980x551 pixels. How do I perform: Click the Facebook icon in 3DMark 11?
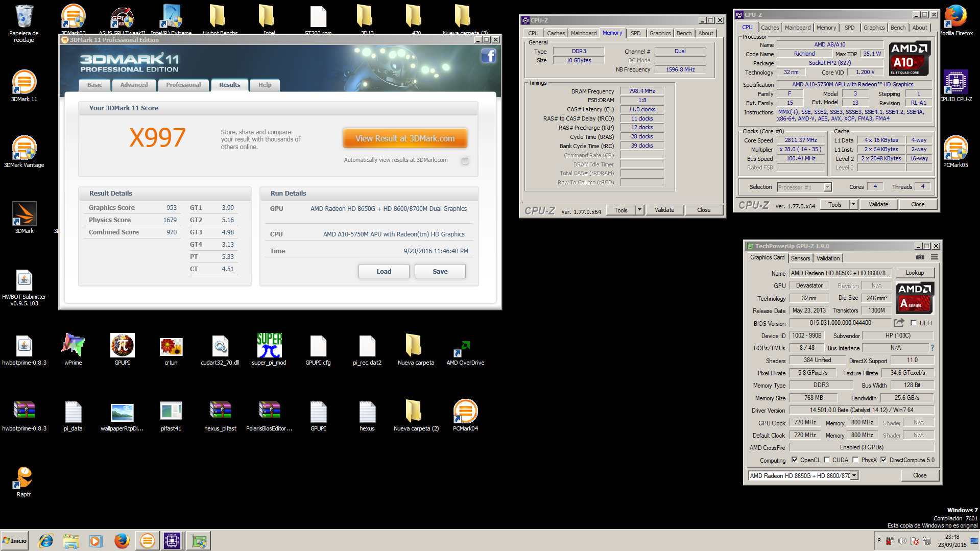click(488, 56)
